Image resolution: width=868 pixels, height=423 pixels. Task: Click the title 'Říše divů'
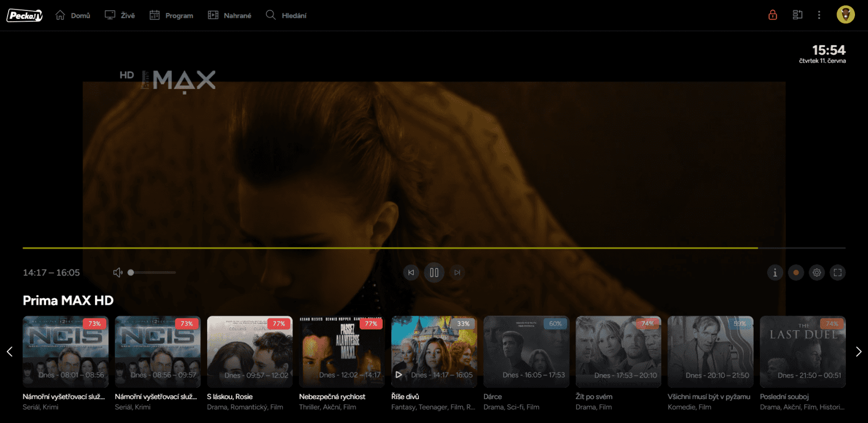coord(405,396)
